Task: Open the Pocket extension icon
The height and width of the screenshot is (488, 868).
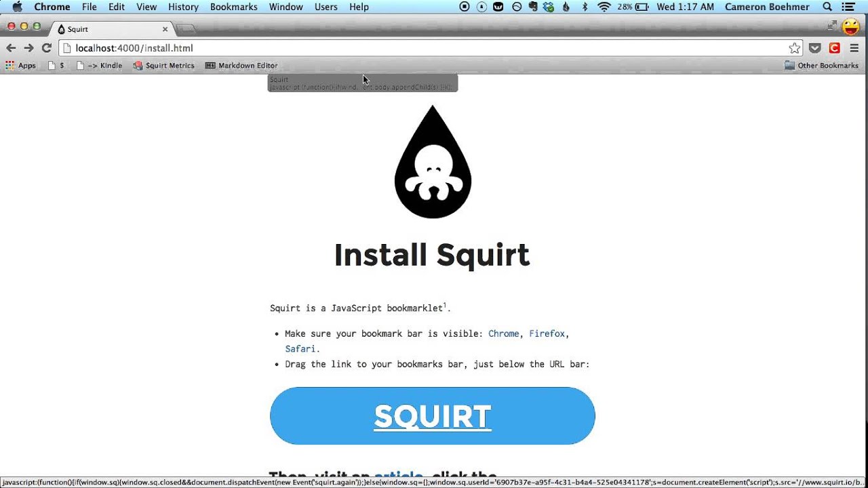Action: click(x=815, y=48)
